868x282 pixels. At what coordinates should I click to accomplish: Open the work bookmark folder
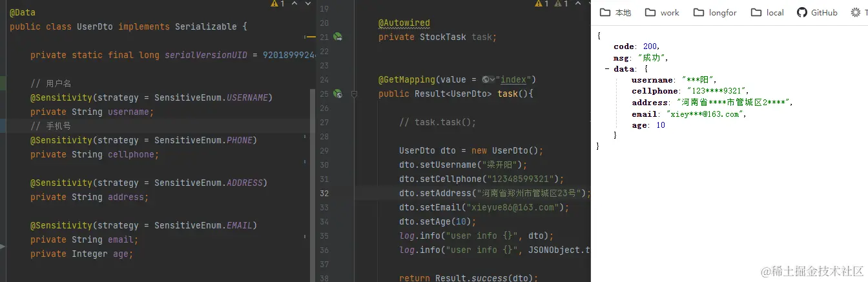pos(662,12)
